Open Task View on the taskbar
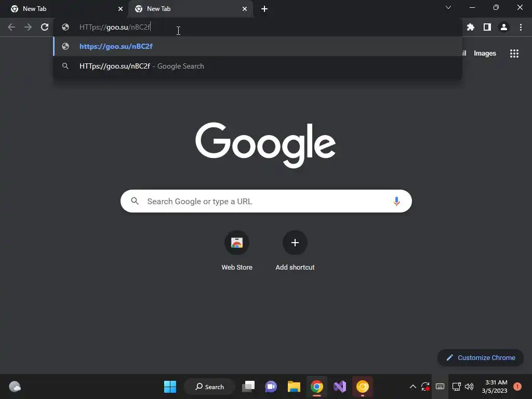The height and width of the screenshot is (399, 532). pyautogui.click(x=248, y=387)
